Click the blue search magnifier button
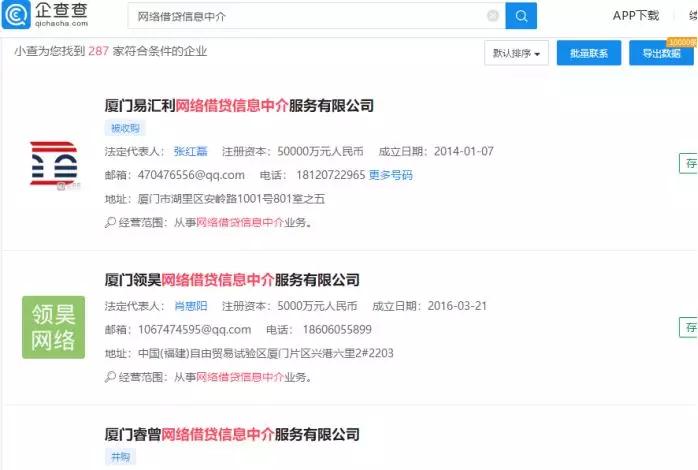 521,16
